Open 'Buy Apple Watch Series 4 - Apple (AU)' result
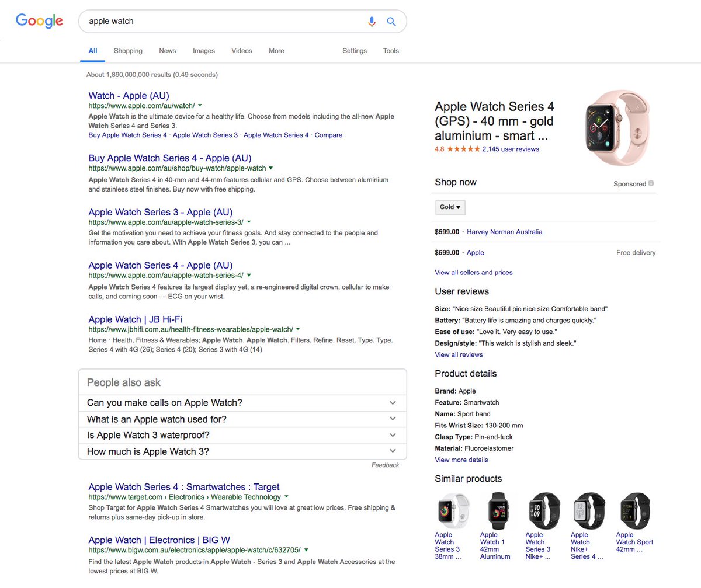 (170, 158)
